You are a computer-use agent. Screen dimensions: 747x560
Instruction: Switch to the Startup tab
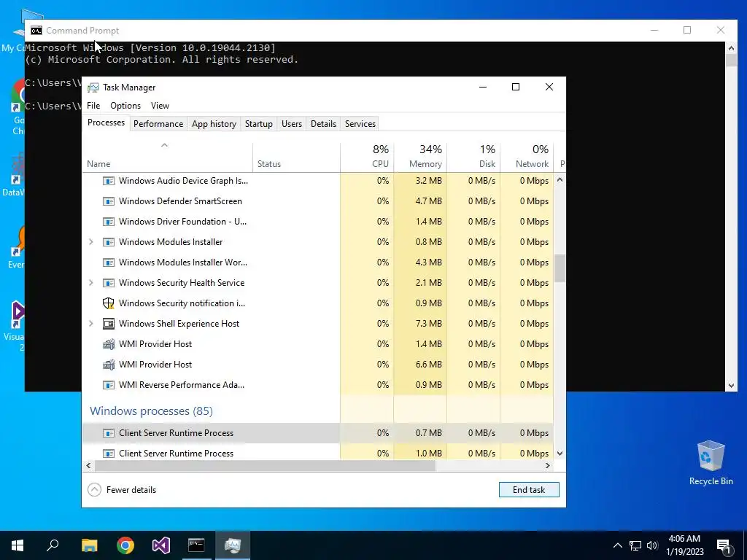click(x=259, y=124)
